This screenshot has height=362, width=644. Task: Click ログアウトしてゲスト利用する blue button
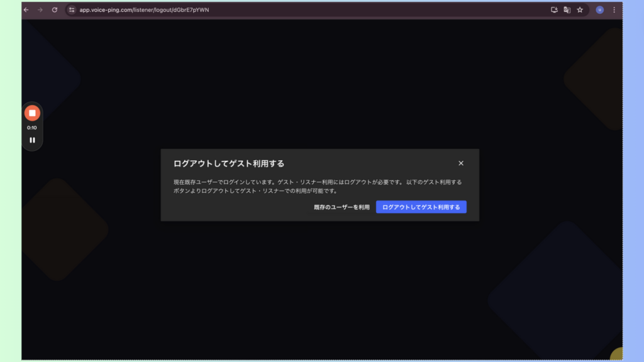point(421,207)
